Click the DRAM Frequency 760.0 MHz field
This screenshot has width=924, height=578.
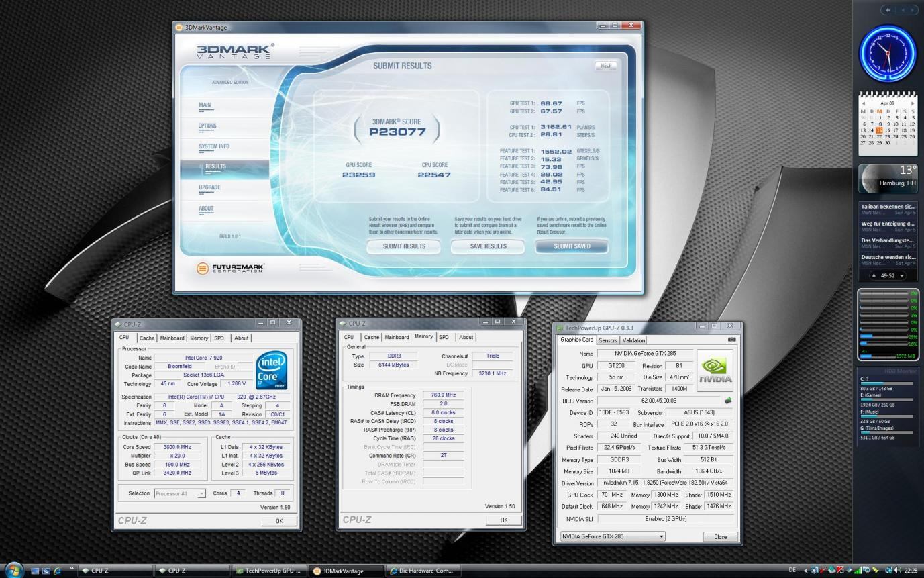tap(443, 396)
